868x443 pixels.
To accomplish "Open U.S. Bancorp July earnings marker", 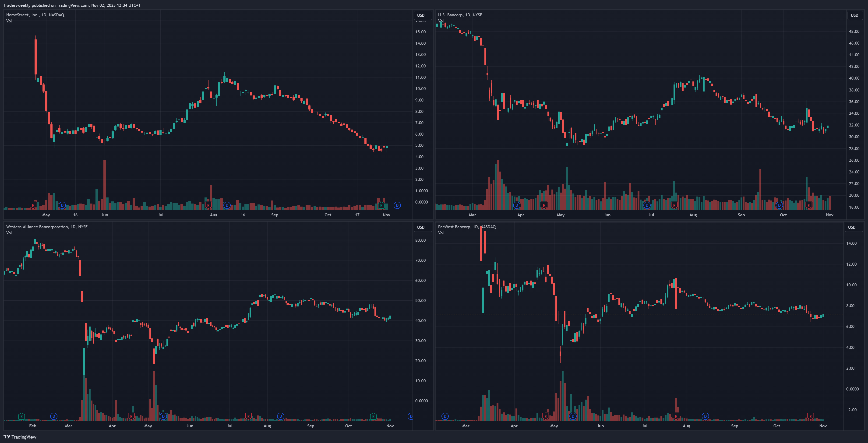I will click(674, 205).
